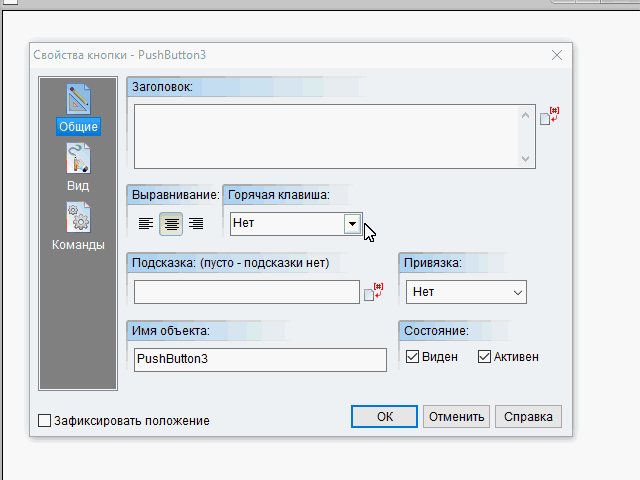Open the Привязка dropdown list
Viewport: 640px width, 480px height.
pyautogui.click(x=466, y=292)
